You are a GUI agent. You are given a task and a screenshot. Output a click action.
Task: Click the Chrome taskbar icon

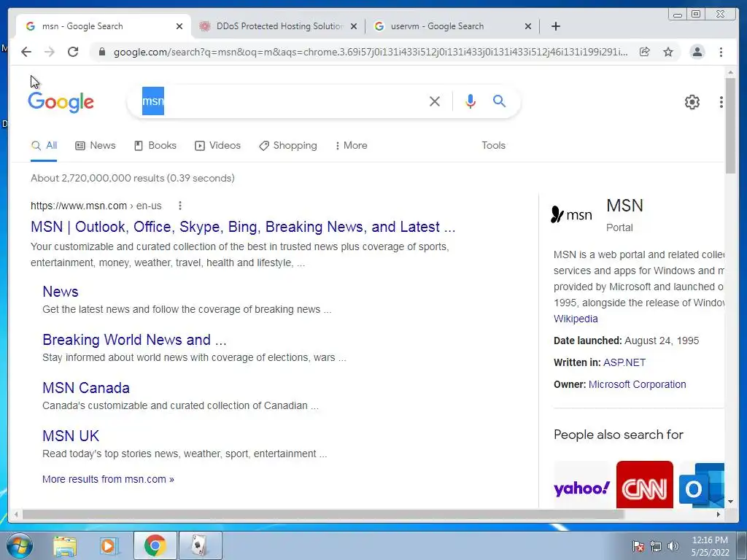(155, 545)
